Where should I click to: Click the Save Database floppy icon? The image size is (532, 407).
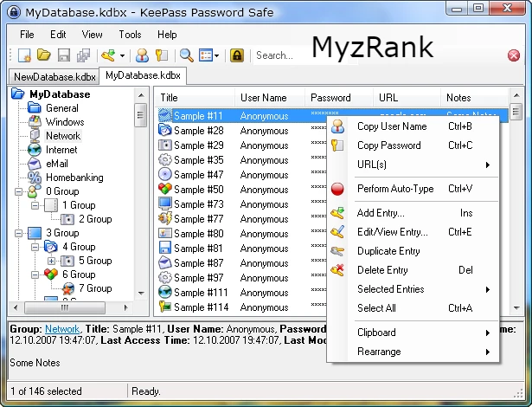pyautogui.click(x=63, y=55)
